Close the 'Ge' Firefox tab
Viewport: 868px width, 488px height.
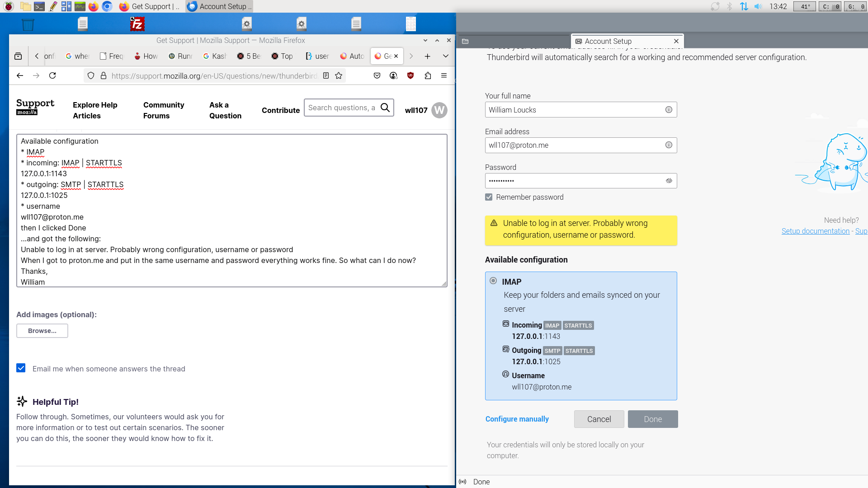(x=396, y=56)
